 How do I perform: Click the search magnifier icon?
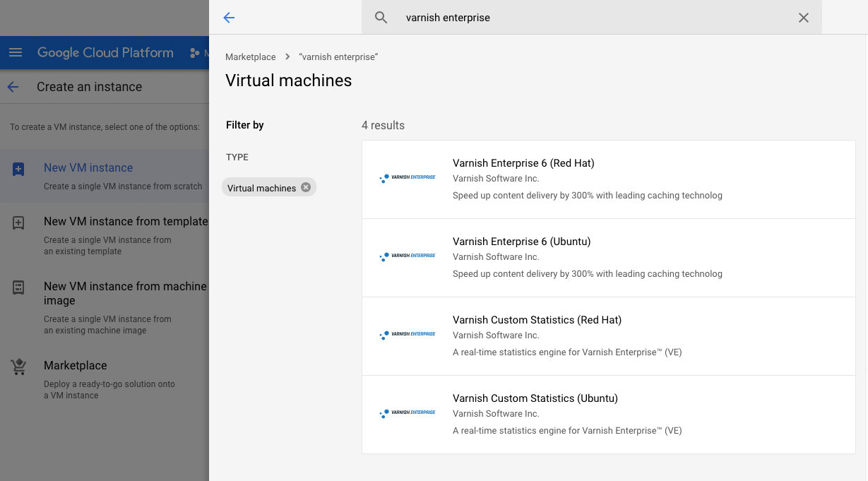(381, 18)
